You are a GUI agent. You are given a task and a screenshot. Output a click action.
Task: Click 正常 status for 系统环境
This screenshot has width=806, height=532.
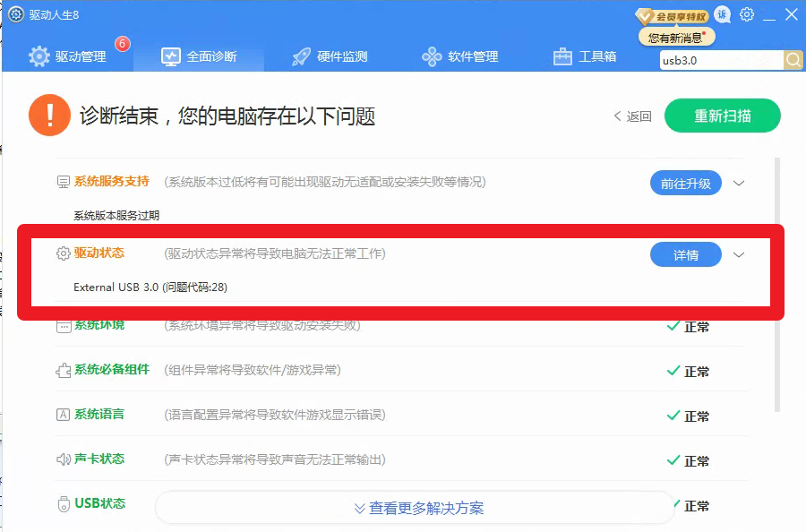(689, 326)
